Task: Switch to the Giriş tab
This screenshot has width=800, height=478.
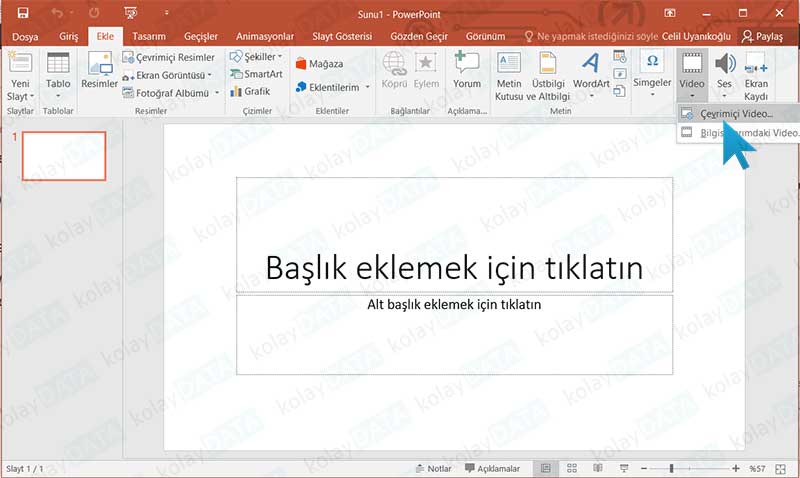Action: [x=68, y=36]
